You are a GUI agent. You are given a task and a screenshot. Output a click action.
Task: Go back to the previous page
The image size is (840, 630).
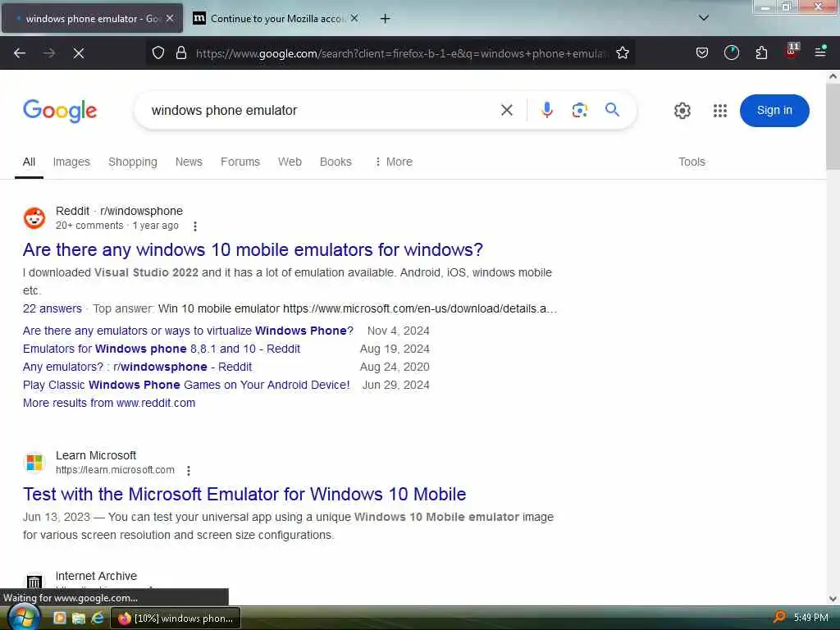tap(20, 53)
